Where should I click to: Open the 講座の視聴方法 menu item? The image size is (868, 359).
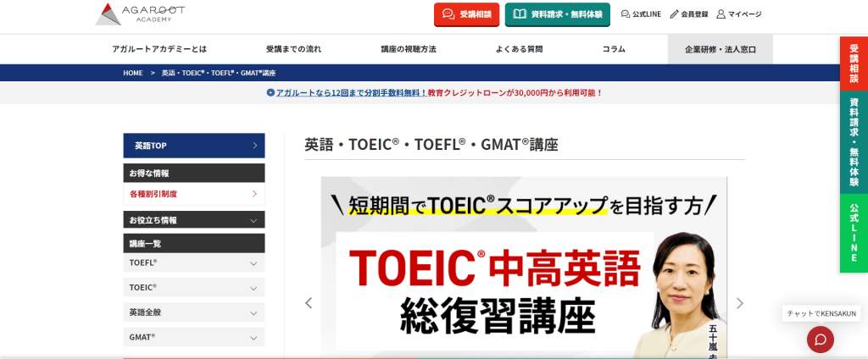pos(409,49)
